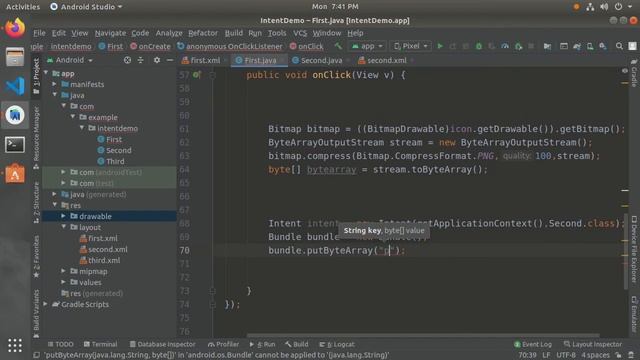Open system volume indicator in top bar
This screenshot has width=640, height=360.
pos(604,7)
